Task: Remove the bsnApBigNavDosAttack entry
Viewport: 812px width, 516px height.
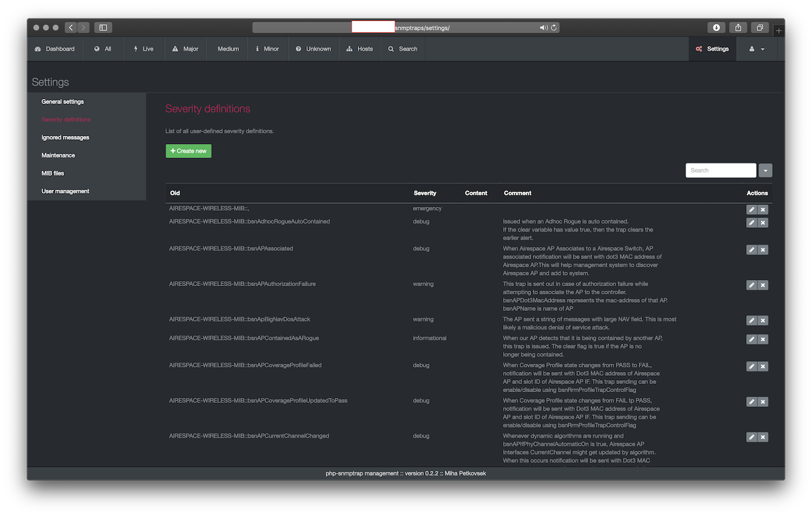Action: tap(763, 321)
